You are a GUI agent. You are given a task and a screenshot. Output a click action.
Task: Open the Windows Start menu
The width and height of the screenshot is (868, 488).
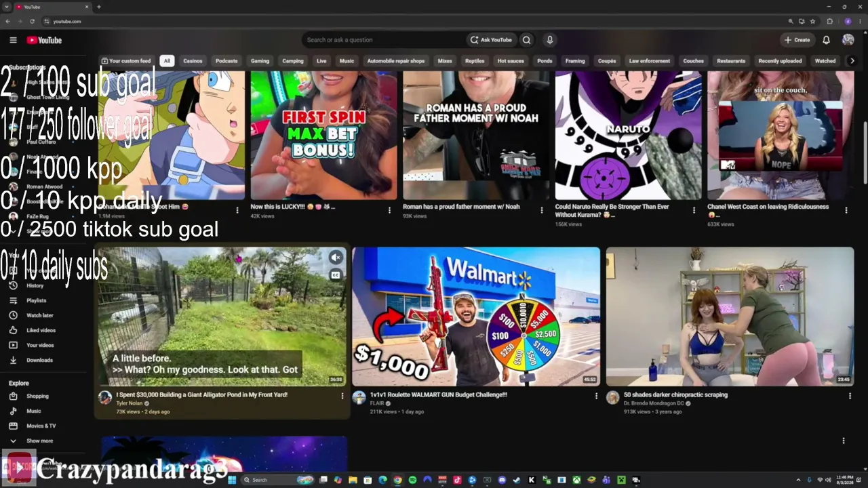pos(231,480)
